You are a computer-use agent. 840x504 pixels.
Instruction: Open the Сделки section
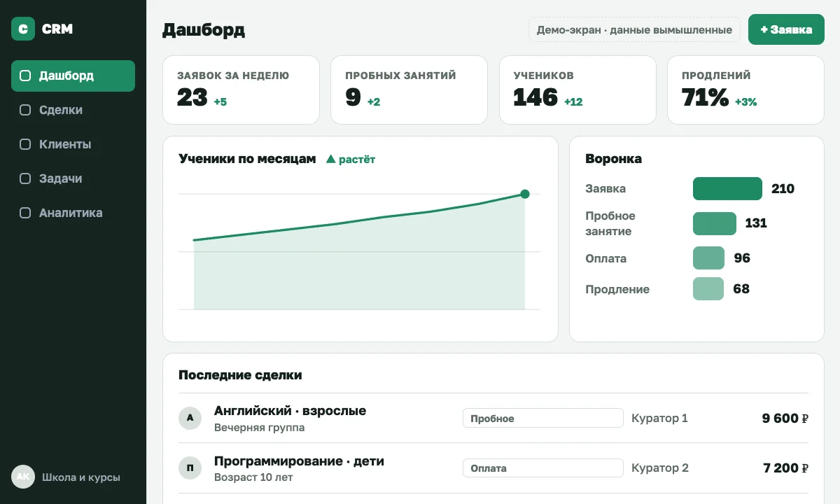(73, 110)
